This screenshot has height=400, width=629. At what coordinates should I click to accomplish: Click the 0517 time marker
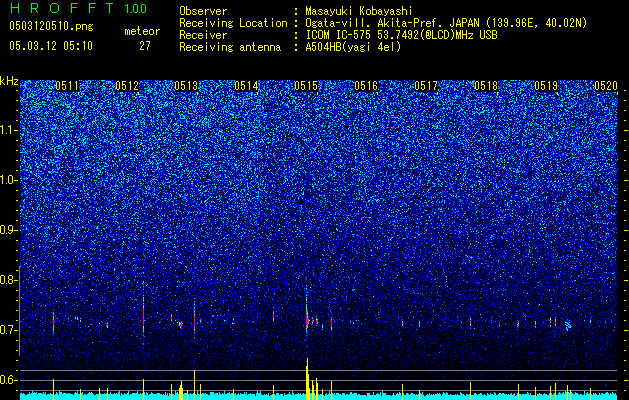(x=426, y=86)
